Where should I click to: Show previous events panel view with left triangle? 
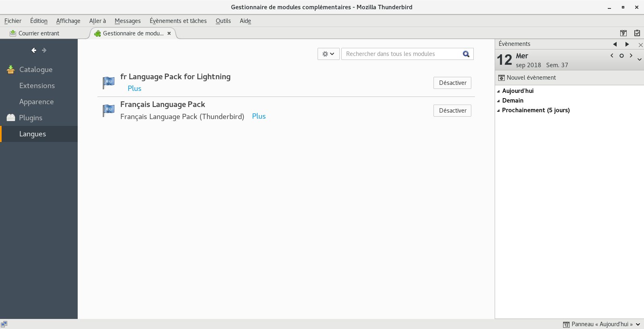tap(615, 44)
